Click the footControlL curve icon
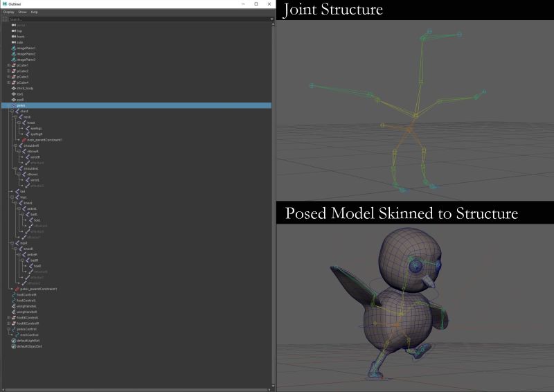Viewport: 554px width, 392px height. (14, 301)
